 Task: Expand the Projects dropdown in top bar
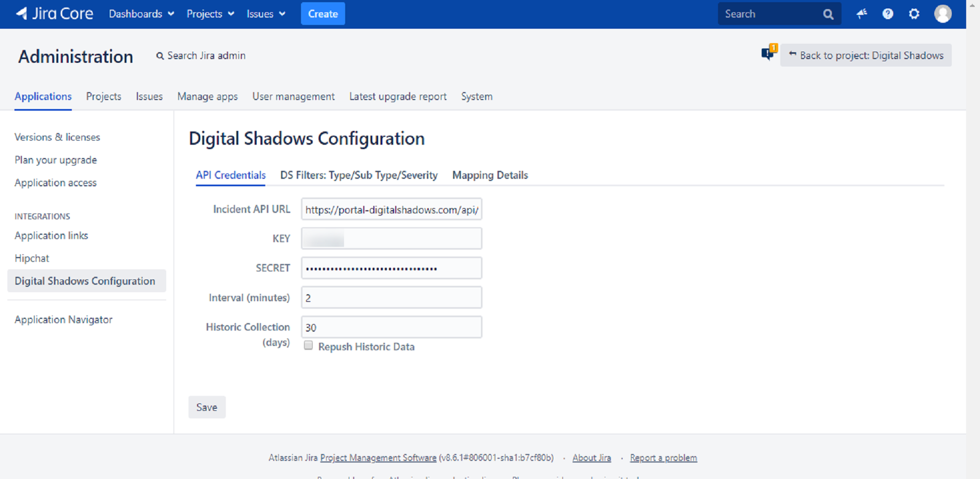pyautogui.click(x=210, y=14)
